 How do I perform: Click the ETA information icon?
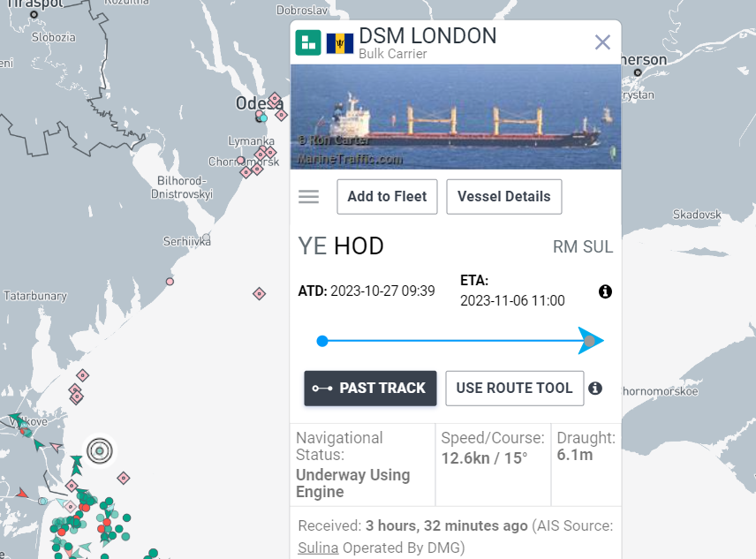[x=605, y=291]
